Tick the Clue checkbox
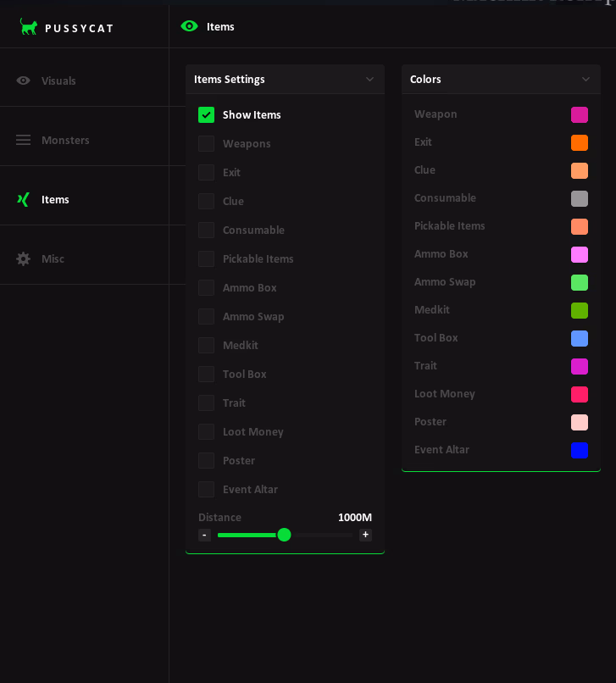 [x=206, y=201]
